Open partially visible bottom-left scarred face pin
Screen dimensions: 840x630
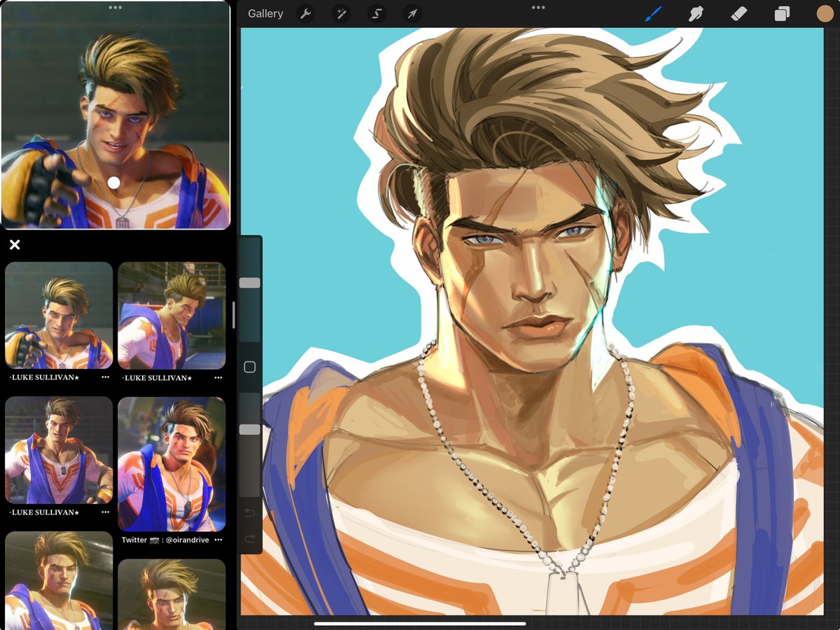pos(59,580)
